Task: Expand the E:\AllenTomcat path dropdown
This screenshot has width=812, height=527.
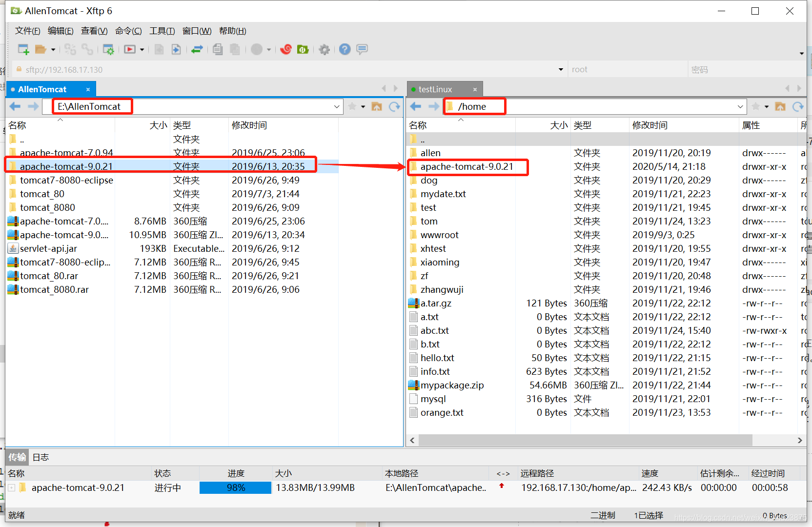Action: [x=337, y=106]
